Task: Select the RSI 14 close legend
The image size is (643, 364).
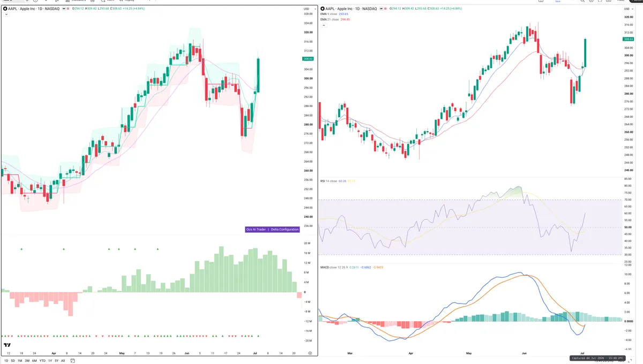Action: point(328,181)
